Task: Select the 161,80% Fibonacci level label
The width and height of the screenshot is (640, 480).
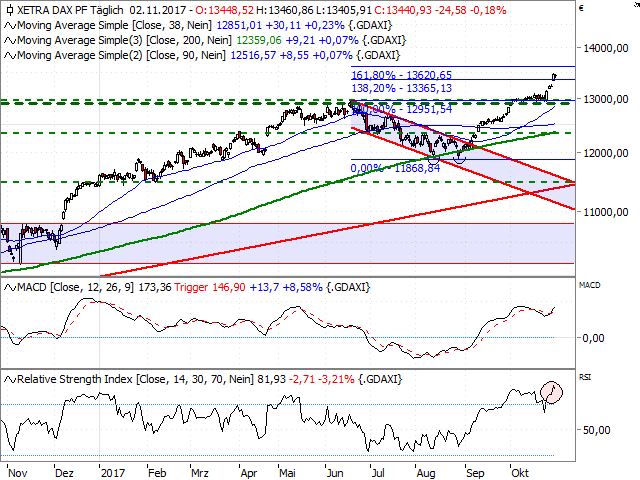Action: coord(402,75)
